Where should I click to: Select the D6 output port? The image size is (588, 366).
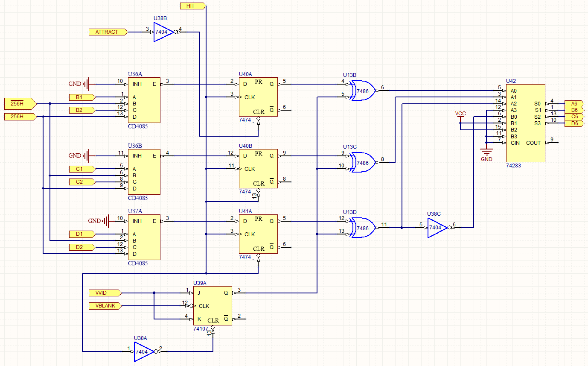(574, 123)
